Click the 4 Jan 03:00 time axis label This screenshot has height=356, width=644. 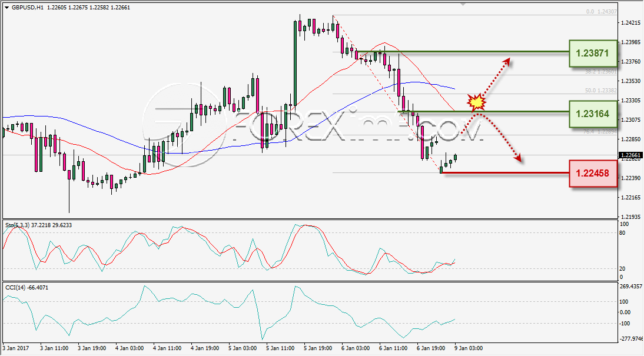(130, 348)
